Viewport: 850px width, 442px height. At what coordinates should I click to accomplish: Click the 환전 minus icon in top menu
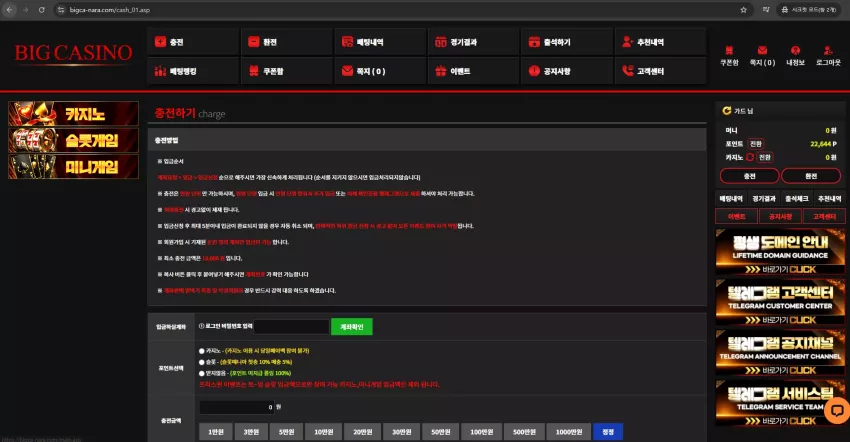coord(254,42)
